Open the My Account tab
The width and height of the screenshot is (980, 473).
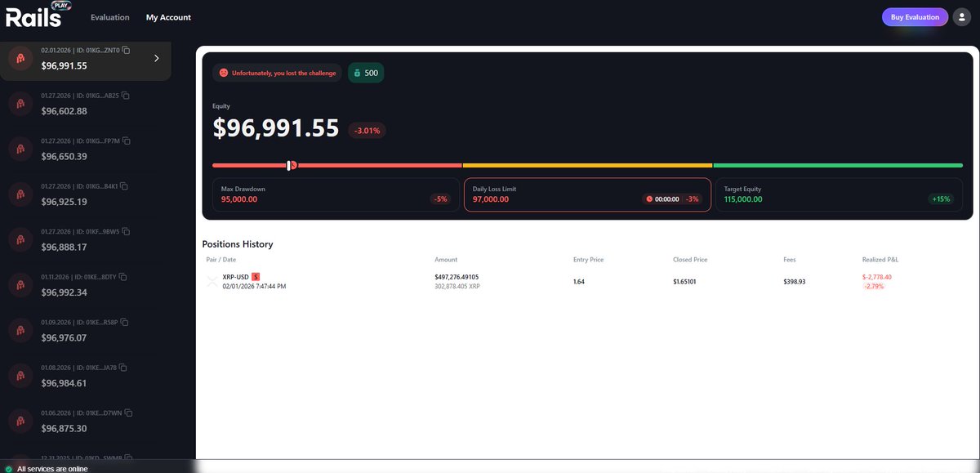point(168,17)
